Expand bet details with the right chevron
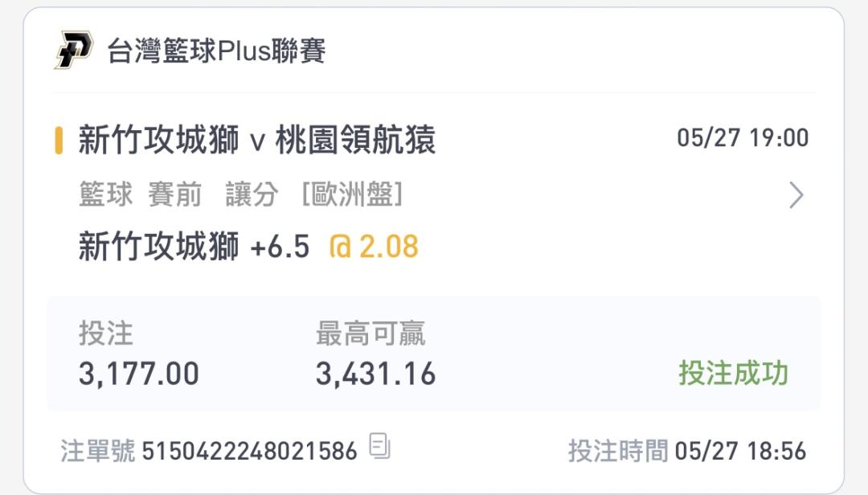 tap(796, 195)
